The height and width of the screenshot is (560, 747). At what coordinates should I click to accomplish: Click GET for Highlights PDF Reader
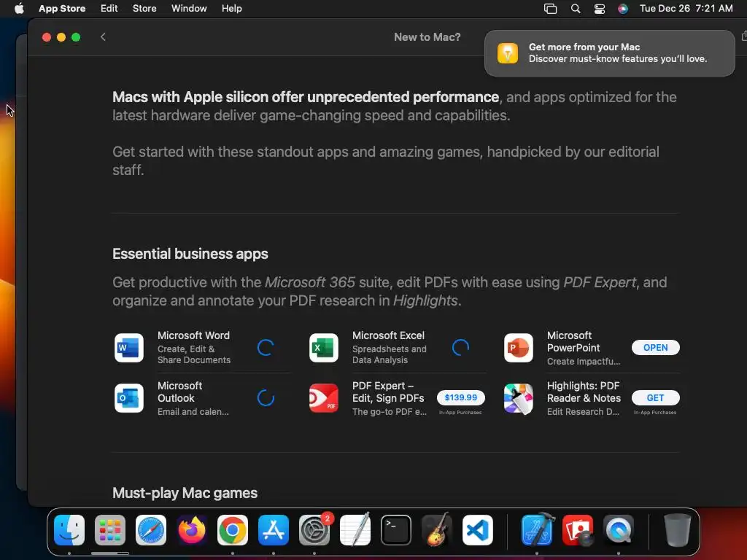[x=656, y=397]
